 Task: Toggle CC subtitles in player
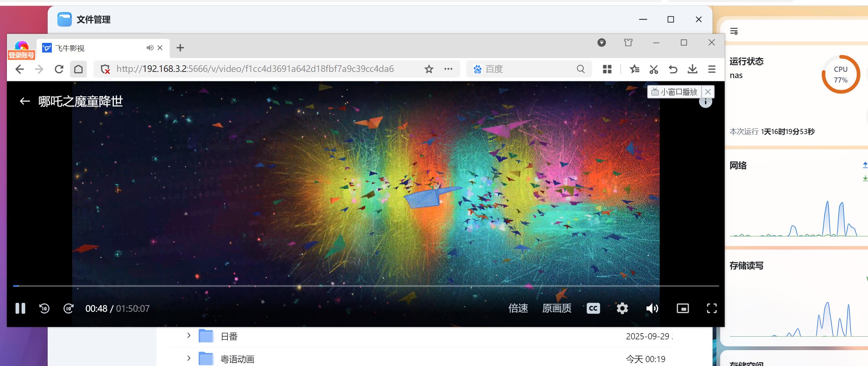tap(593, 308)
